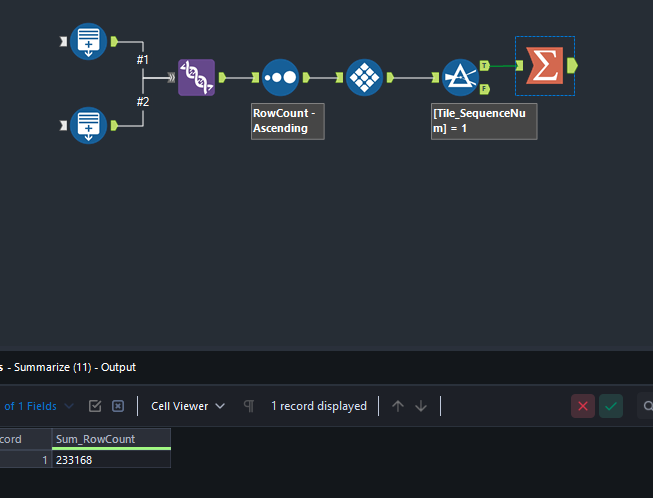The height and width of the screenshot is (498, 653).
Task: Select the Filter tool
Action: pyautogui.click(x=460, y=77)
